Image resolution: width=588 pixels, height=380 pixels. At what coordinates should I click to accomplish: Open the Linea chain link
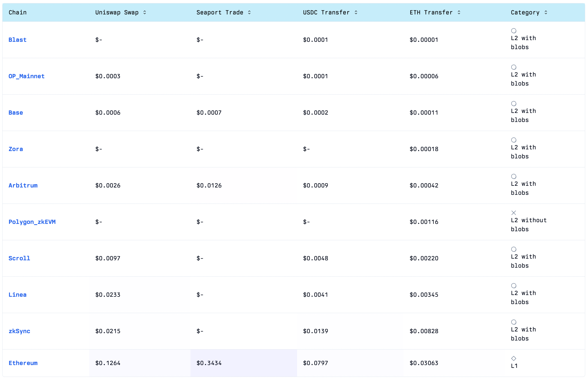point(17,295)
